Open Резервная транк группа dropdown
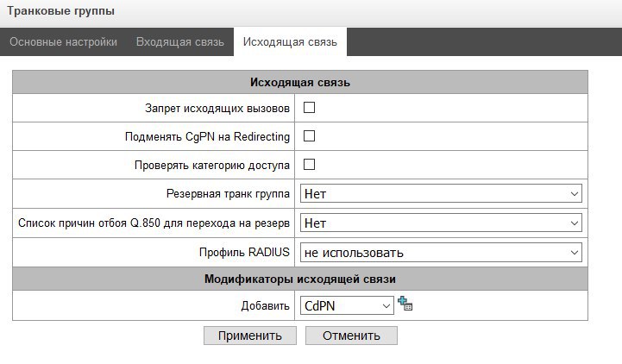622x364 pixels. click(441, 193)
